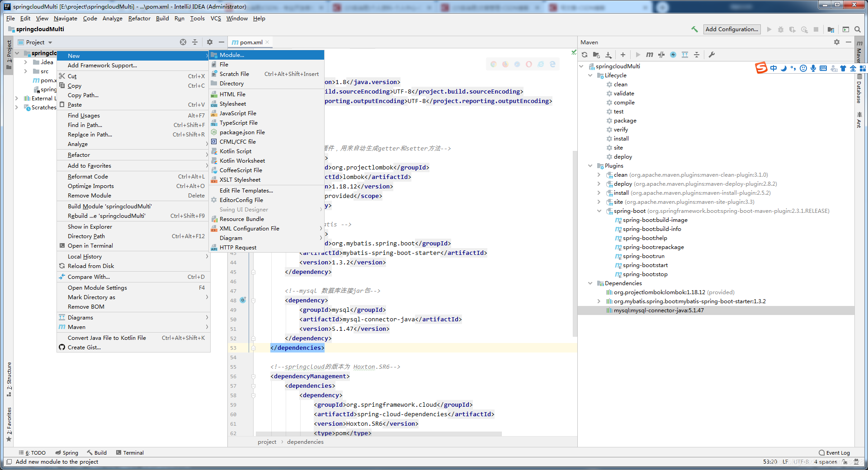Close the pom.xml editor tab

[x=268, y=42]
